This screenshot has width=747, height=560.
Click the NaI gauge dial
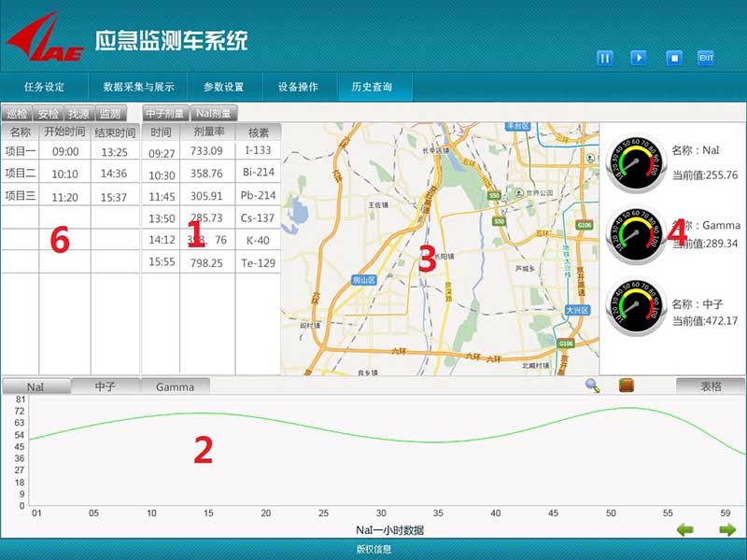click(x=636, y=164)
